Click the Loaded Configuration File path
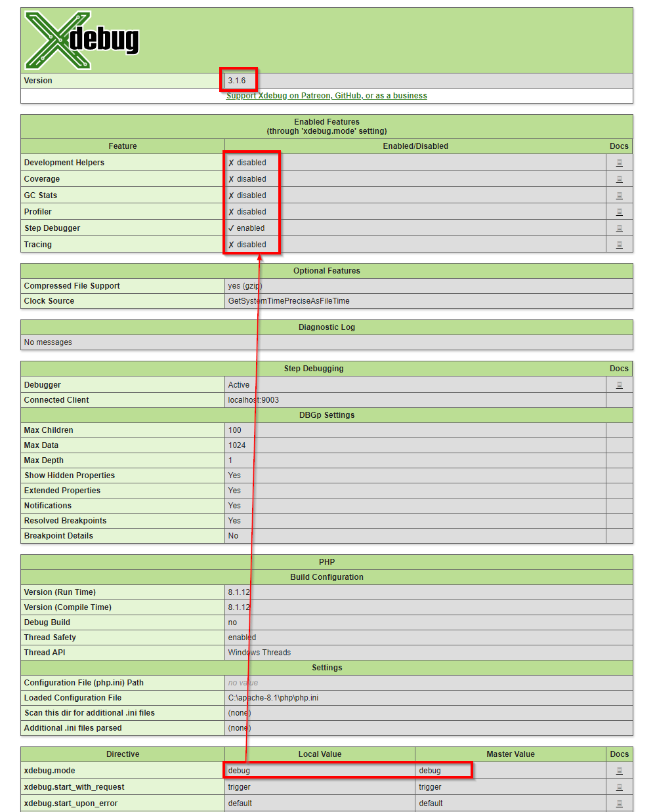The image size is (655, 812). [x=273, y=698]
